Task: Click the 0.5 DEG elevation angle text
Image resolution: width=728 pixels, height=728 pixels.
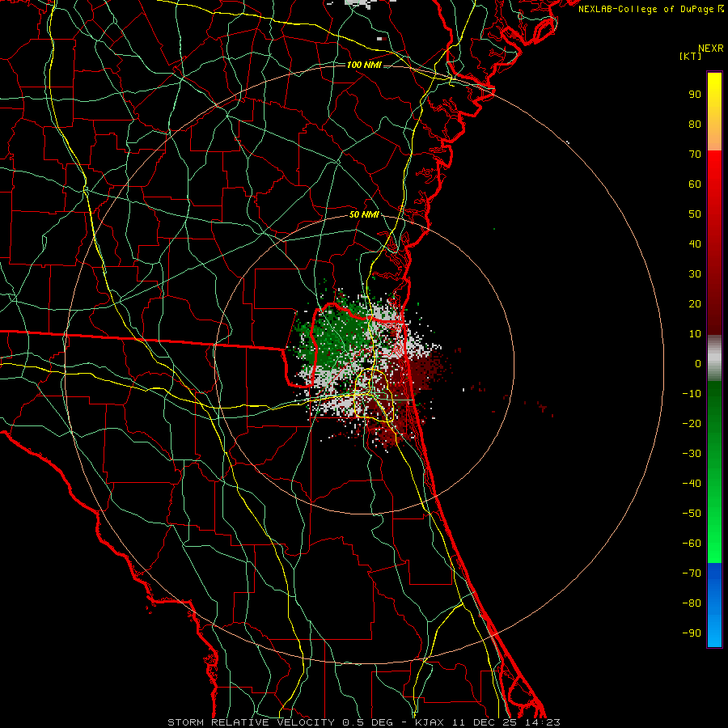Action: [368, 722]
